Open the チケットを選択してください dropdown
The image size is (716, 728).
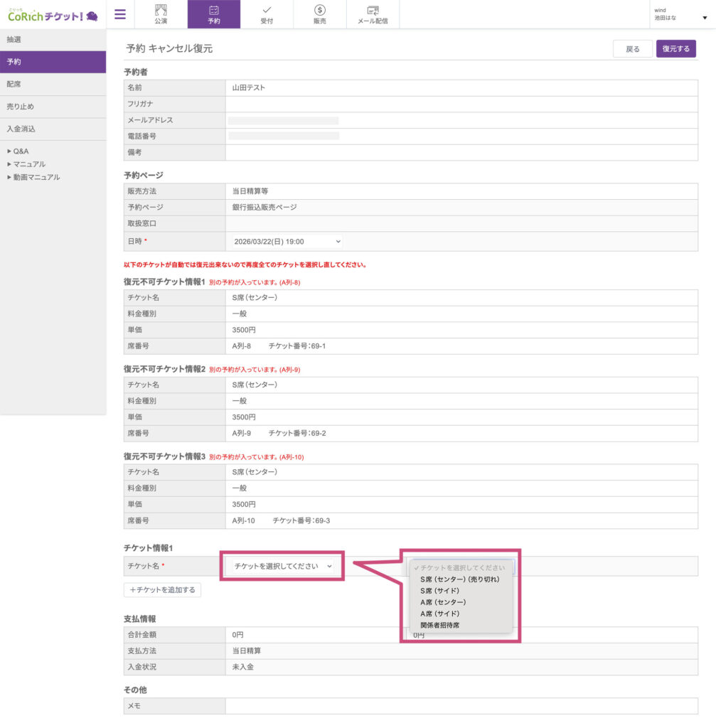pyautogui.click(x=282, y=566)
